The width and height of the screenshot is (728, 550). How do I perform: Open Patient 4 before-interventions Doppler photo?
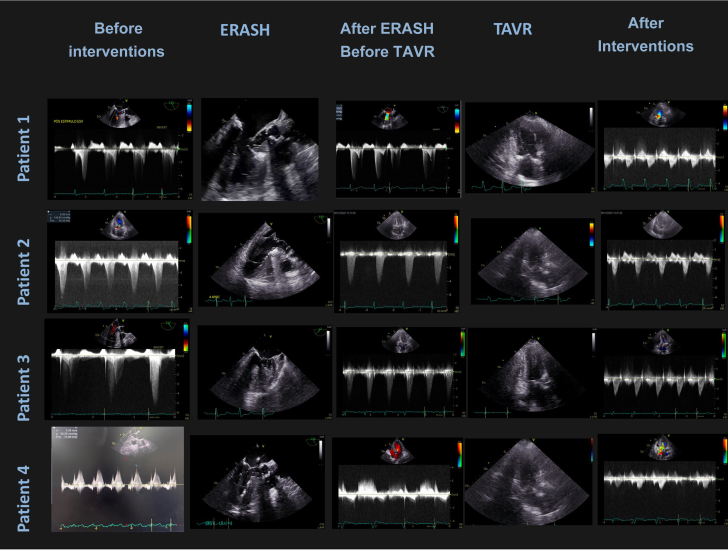pos(117,479)
